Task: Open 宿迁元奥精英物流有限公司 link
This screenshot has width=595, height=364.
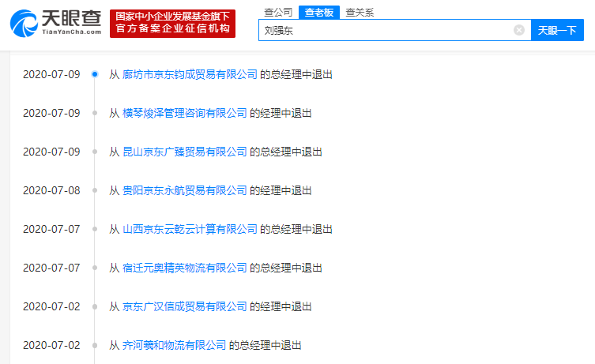Action: pyautogui.click(x=185, y=268)
